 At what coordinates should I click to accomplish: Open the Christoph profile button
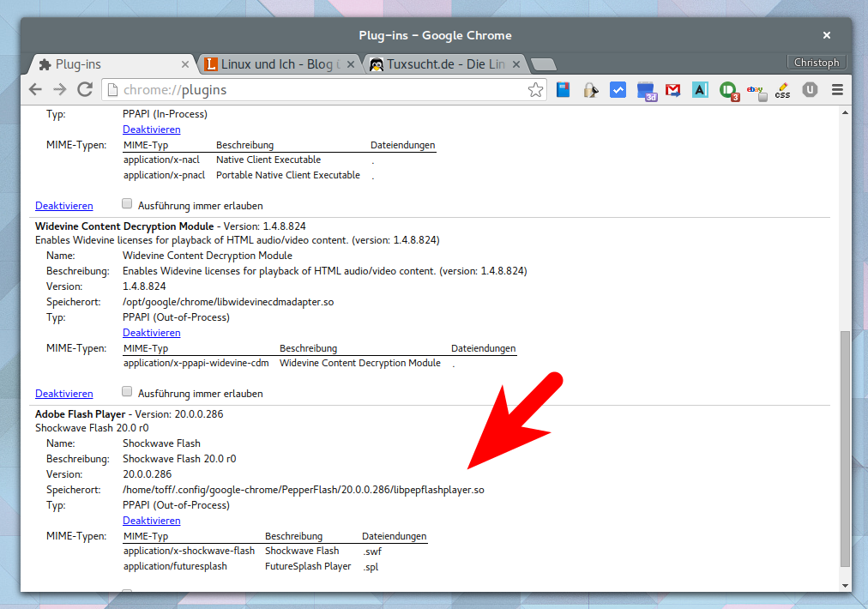(816, 63)
